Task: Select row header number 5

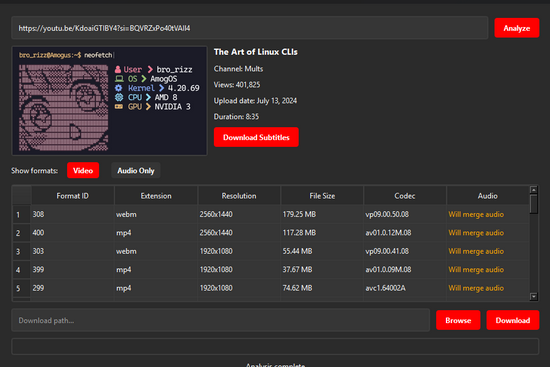Action: click(x=21, y=288)
